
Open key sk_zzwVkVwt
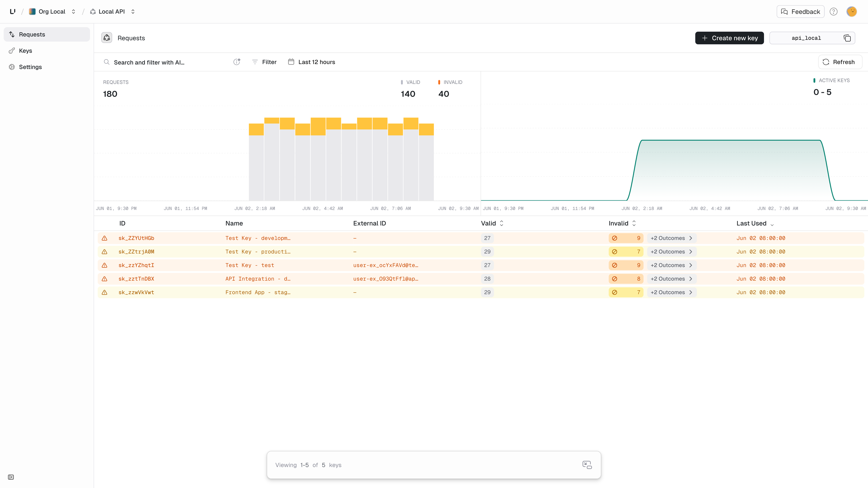[136, 292]
